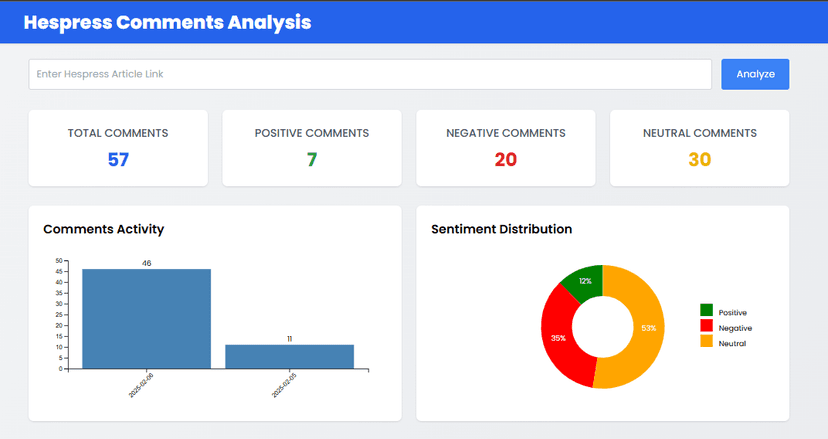
Task: Click the Comments Activity heading
Action: (x=104, y=229)
